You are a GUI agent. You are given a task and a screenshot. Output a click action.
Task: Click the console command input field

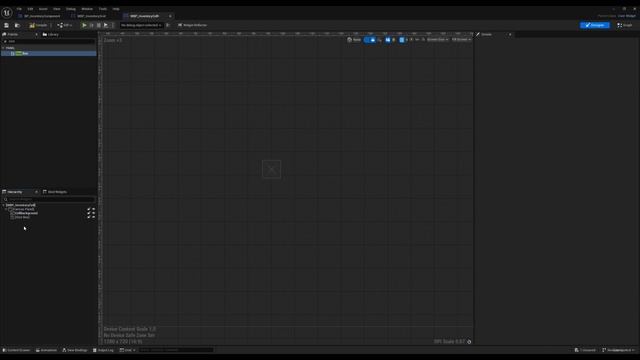pyautogui.click(x=176, y=350)
